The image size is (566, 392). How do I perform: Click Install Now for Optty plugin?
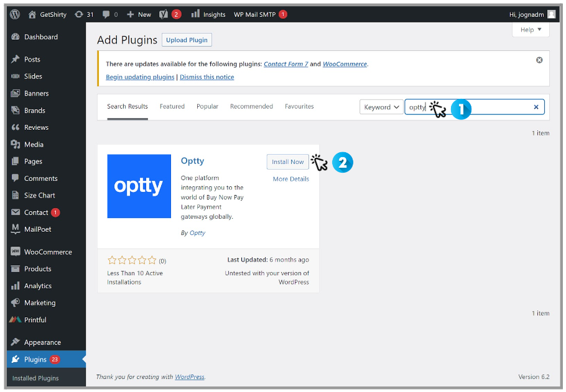287,162
